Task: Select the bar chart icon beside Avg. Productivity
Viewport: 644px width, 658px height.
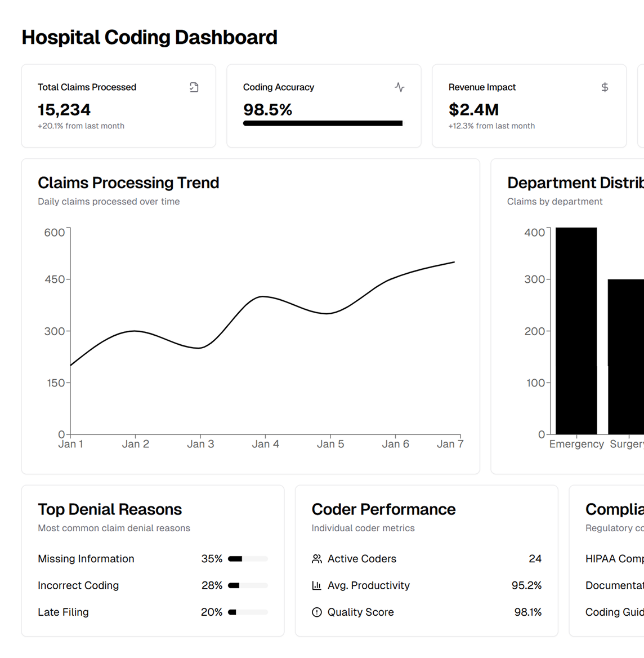Action: click(x=316, y=585)
